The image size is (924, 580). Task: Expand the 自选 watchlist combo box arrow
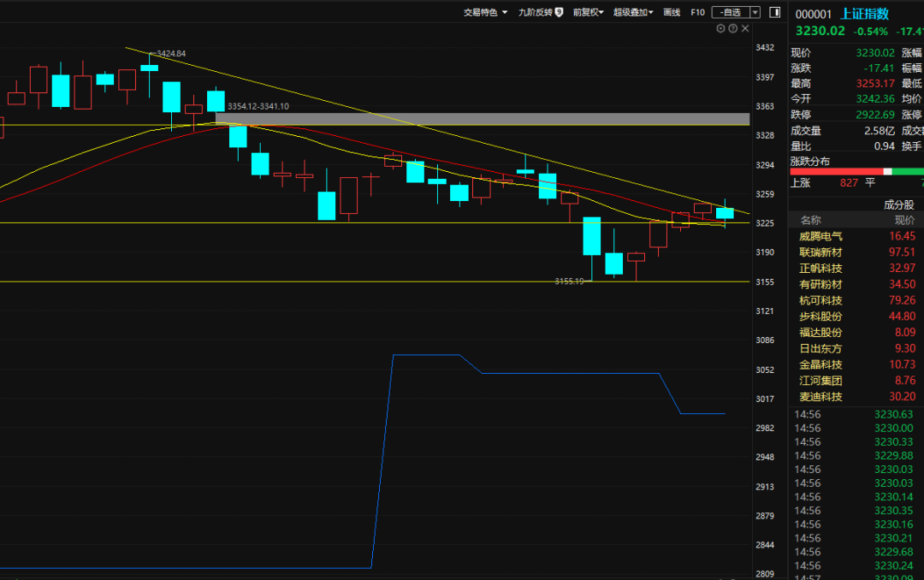755,12
